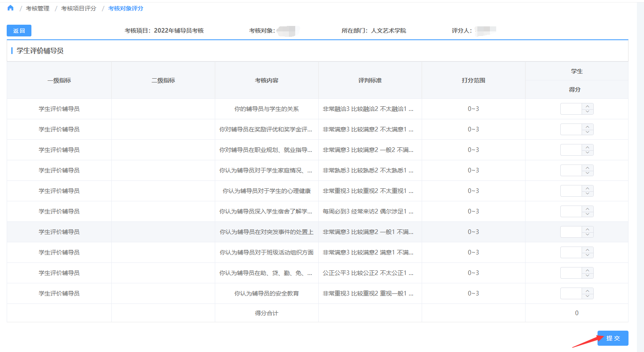
Task: Focus score input for 学生家庭情况 row
Action: [571, 170]
